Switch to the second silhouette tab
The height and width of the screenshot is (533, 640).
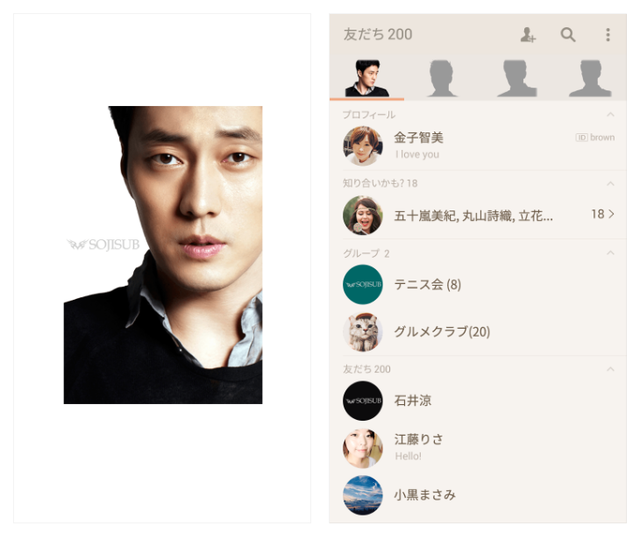441,78
